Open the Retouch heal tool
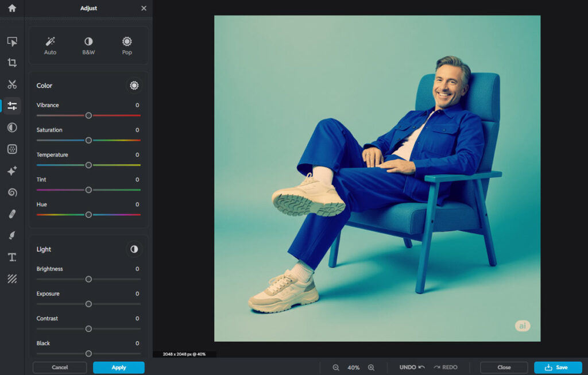The height and width of the screenshot is (375, 588). tap(12, 214)
